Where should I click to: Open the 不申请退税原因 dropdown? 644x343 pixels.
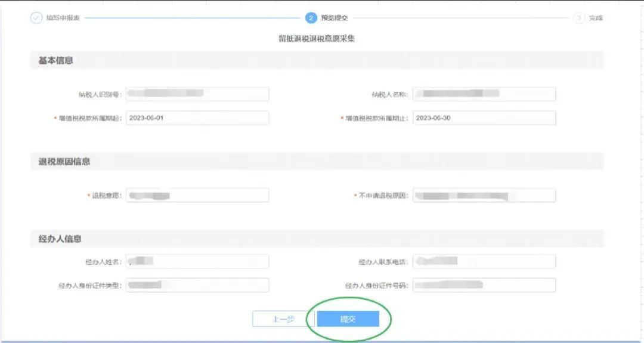[x=484, y=196]
